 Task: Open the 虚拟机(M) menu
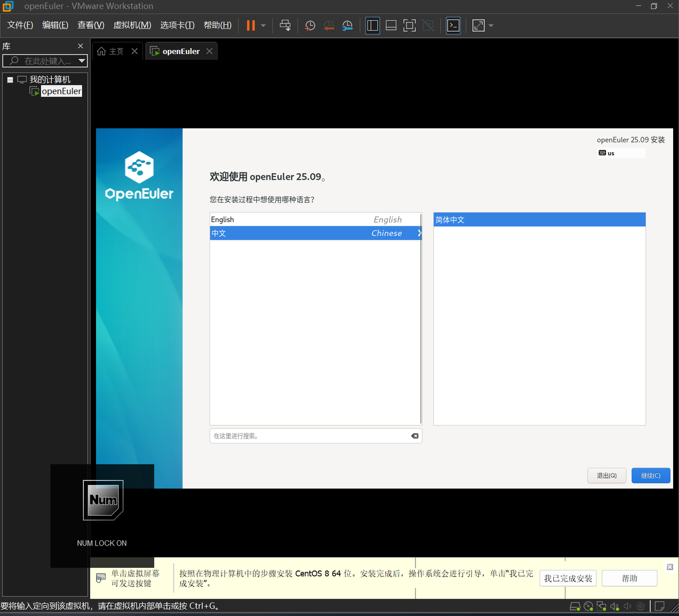(132, 25)
